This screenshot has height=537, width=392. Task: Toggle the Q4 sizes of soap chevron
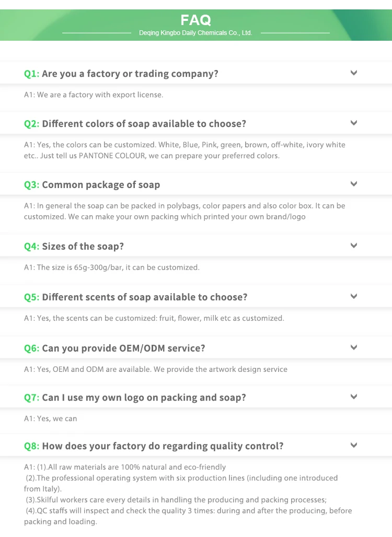point(354,246)
